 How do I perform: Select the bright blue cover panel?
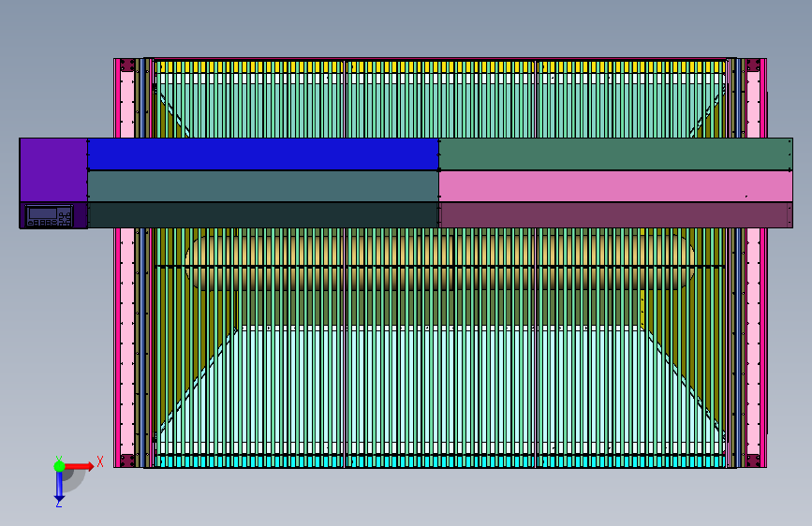click(263, 153)
